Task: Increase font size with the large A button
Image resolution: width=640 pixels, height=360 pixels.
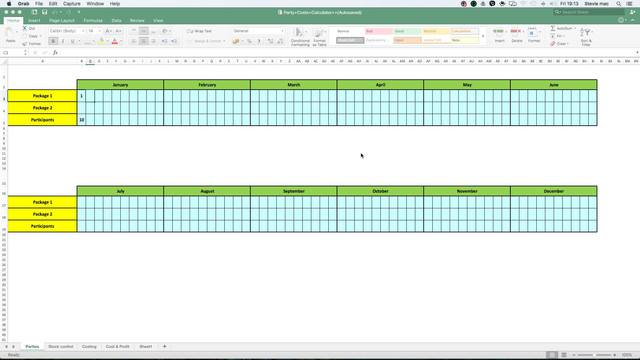Action: tap(108, 31)
